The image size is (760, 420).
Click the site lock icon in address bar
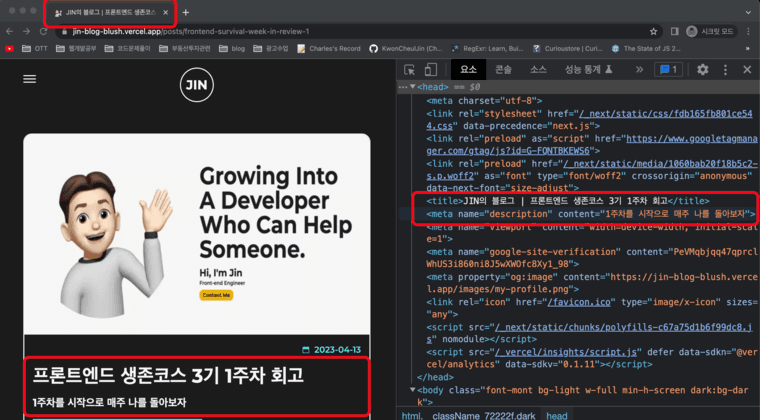(64, 31)
